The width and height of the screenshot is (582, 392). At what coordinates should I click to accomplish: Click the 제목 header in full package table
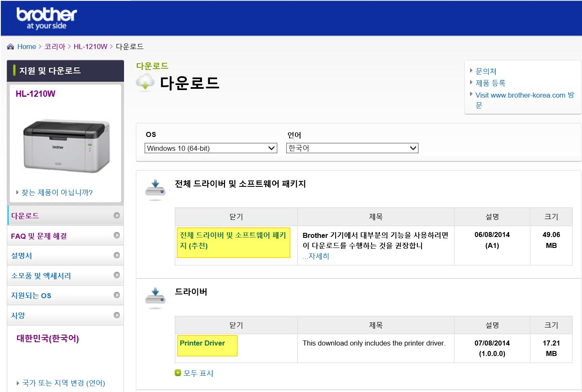click(x=376, y=217)
